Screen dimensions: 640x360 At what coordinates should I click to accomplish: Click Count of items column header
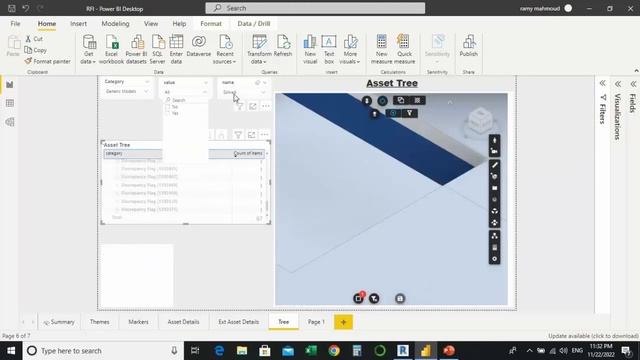(248, 153)
